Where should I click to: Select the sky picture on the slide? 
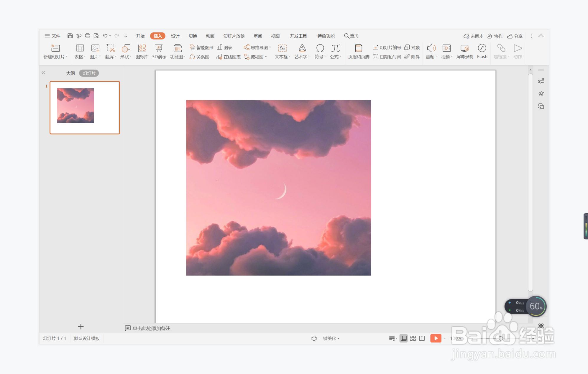[x=278, y=188]
